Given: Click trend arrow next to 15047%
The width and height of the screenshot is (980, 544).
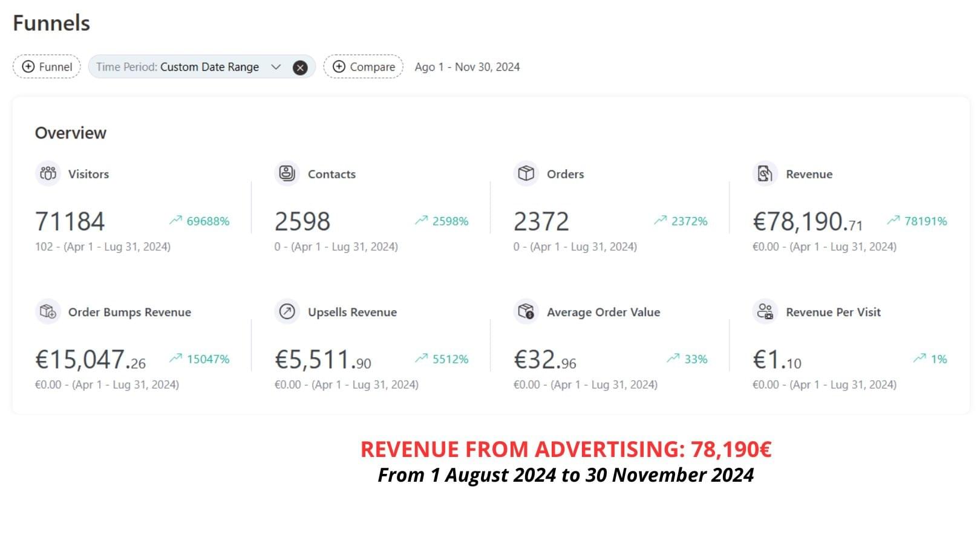Looking at the screenshot, I should pyautogui.click(x=175, y=358).
